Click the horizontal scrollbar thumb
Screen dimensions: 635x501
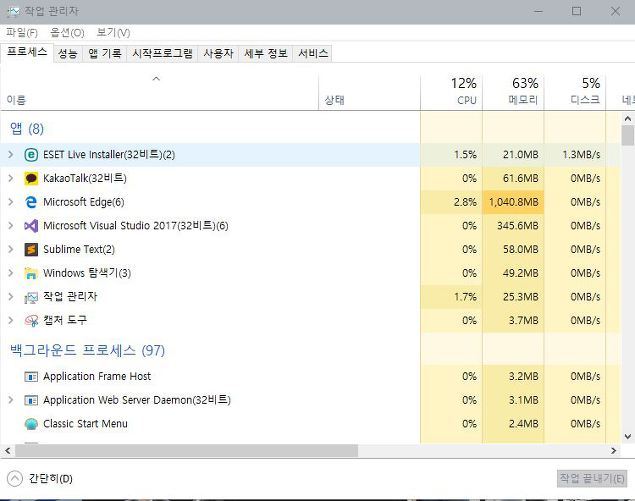186,451
